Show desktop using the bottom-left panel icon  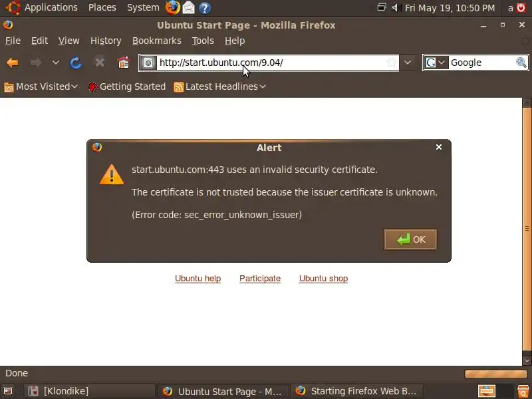pyautogui.click(x=8, y=391)
